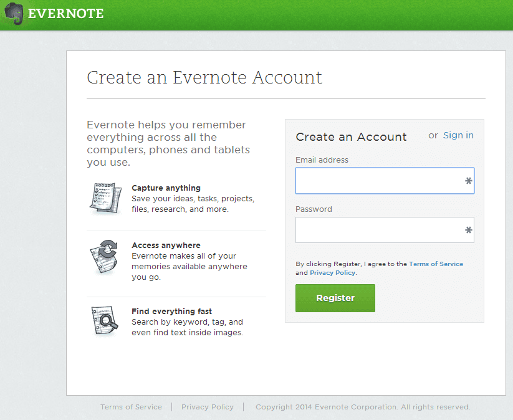This screenshot has height=420, width=513.
Task: Click the Capture anything notepad icon
Action: (105, 198)
